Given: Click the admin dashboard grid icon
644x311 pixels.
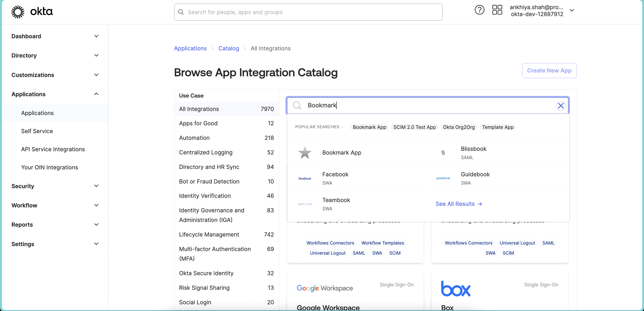Looking at the screenshot, I should 497,10.
